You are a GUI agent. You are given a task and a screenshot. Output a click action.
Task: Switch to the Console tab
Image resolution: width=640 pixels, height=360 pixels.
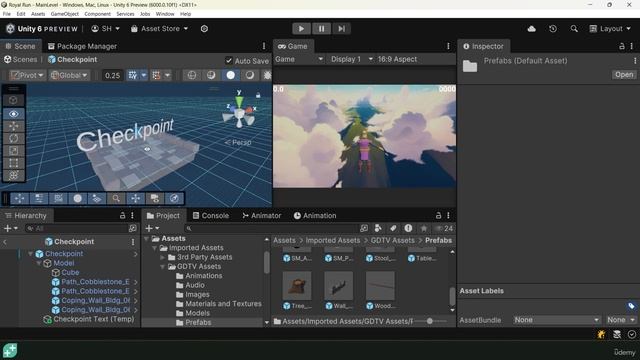pos(211,216)
